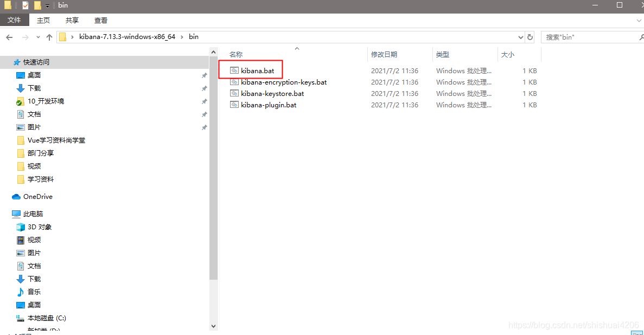Select the kibana-keystore.bat file name
The height and width of the screenshot is (335, 644).
tap(272, 94)
